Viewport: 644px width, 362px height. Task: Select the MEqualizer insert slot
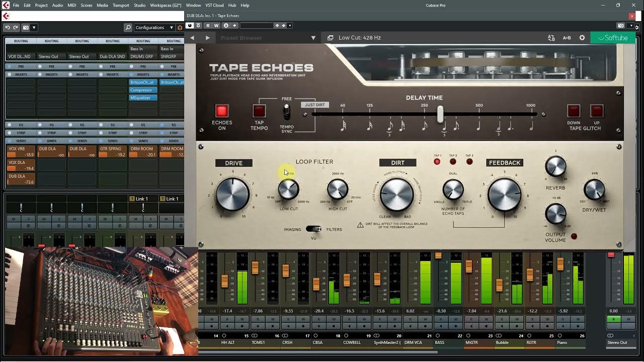(x=143, y=98)
